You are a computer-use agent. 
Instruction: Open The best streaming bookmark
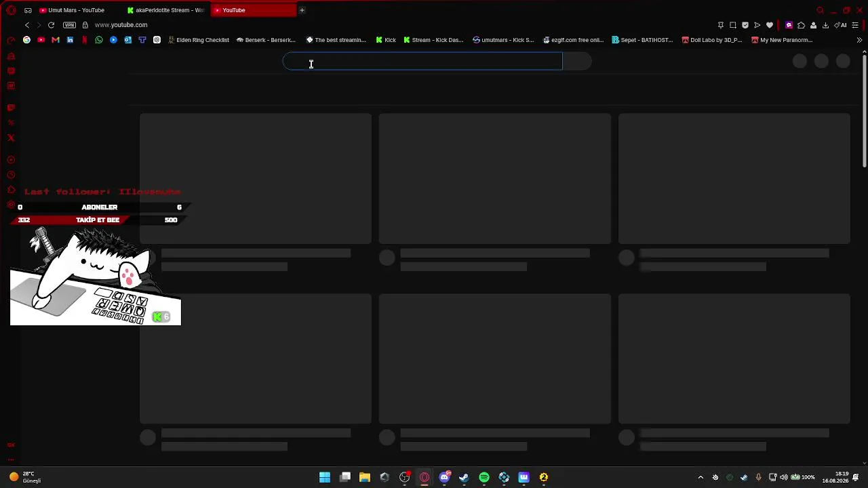pyautogui.click(x=336, y=40)
